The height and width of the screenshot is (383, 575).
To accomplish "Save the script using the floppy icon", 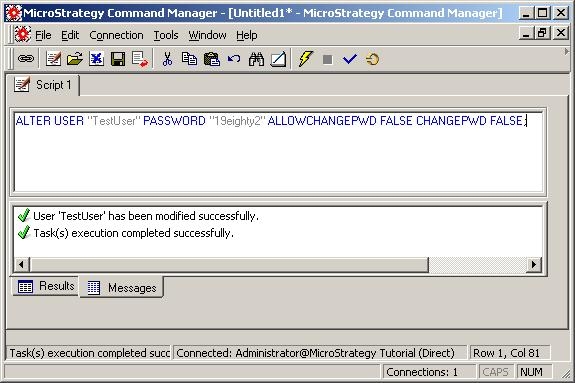I will (118, 59).
